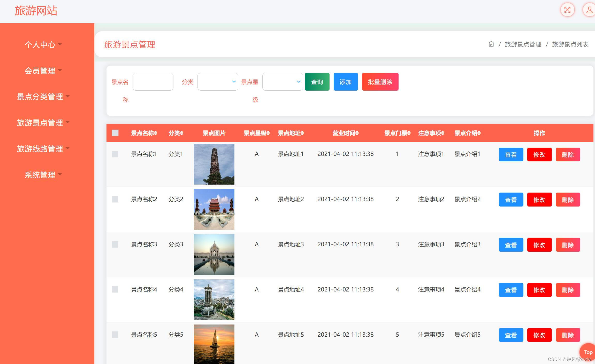Sort by 营业时间 column arrows
This screenshot has height=364, width=595.
click(x=357, y=133)
